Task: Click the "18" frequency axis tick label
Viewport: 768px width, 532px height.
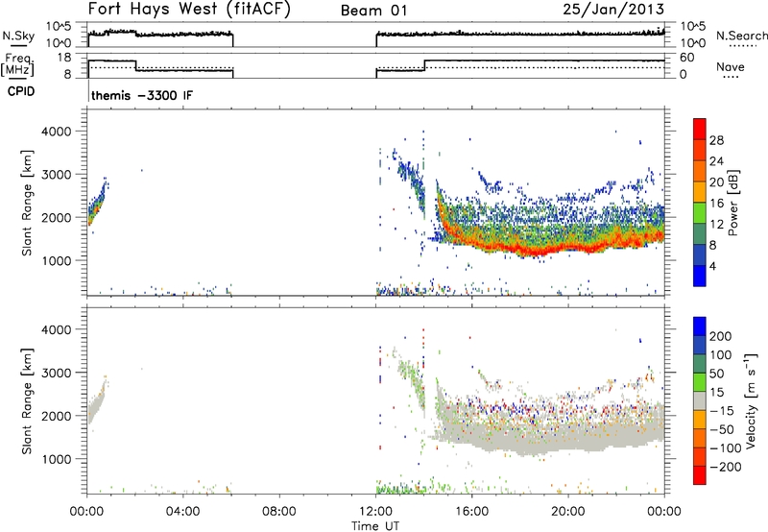Action: coord(64,58)
